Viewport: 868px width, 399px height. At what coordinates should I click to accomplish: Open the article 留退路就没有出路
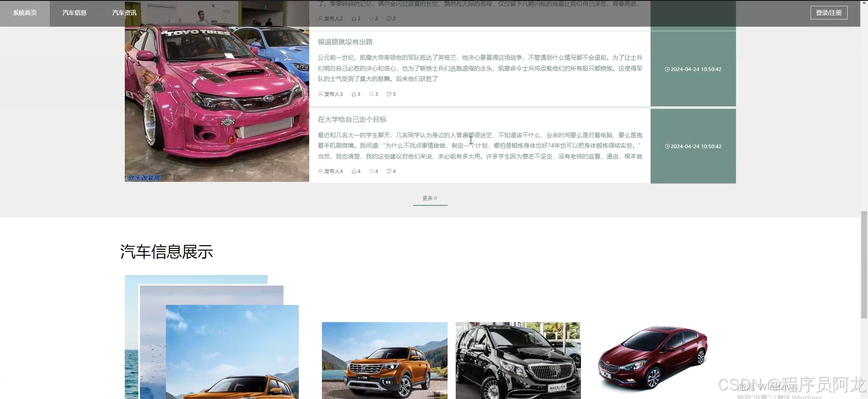(345, 42)
